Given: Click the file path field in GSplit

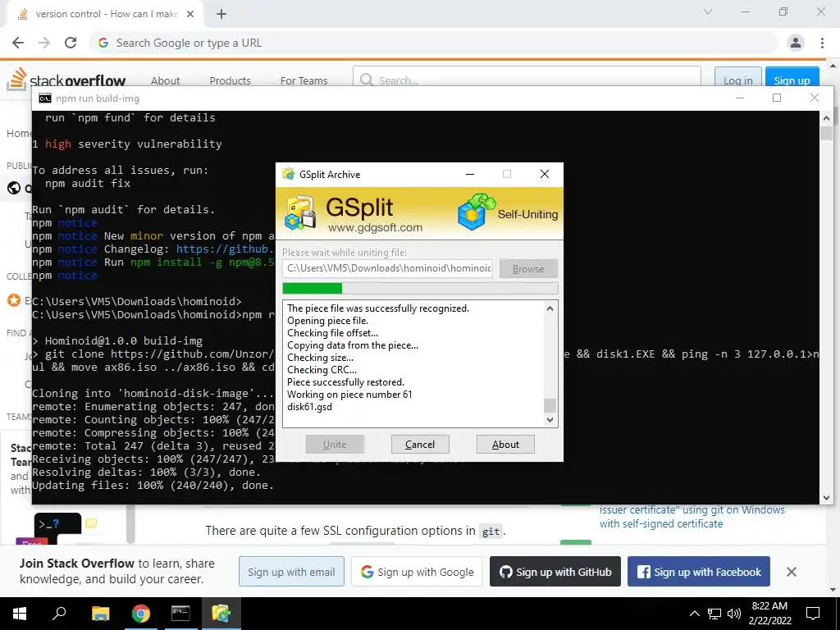Looking at the screenshot, I should tap(387, 268).
